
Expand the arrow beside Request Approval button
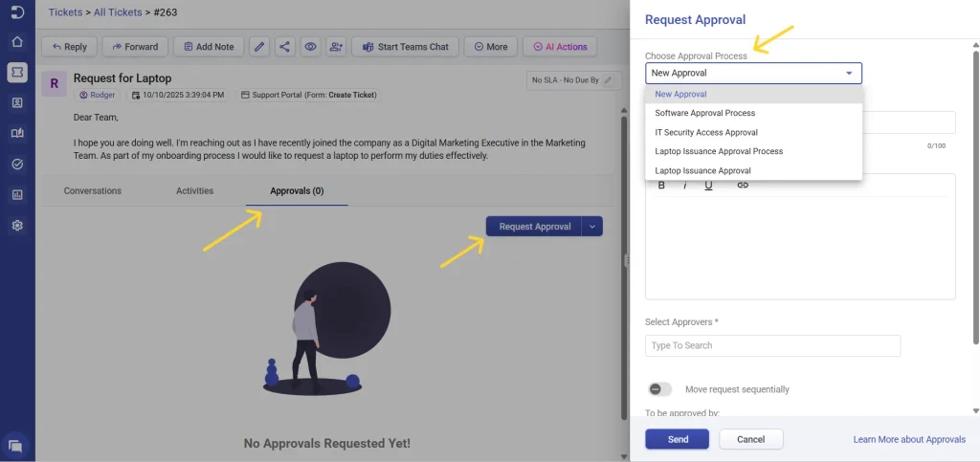point(592,227)
